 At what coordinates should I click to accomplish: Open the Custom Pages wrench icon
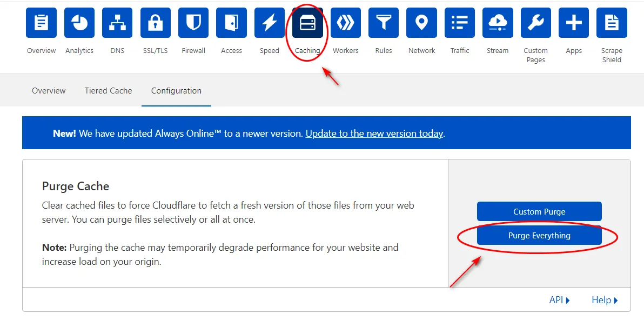point(535,23)
